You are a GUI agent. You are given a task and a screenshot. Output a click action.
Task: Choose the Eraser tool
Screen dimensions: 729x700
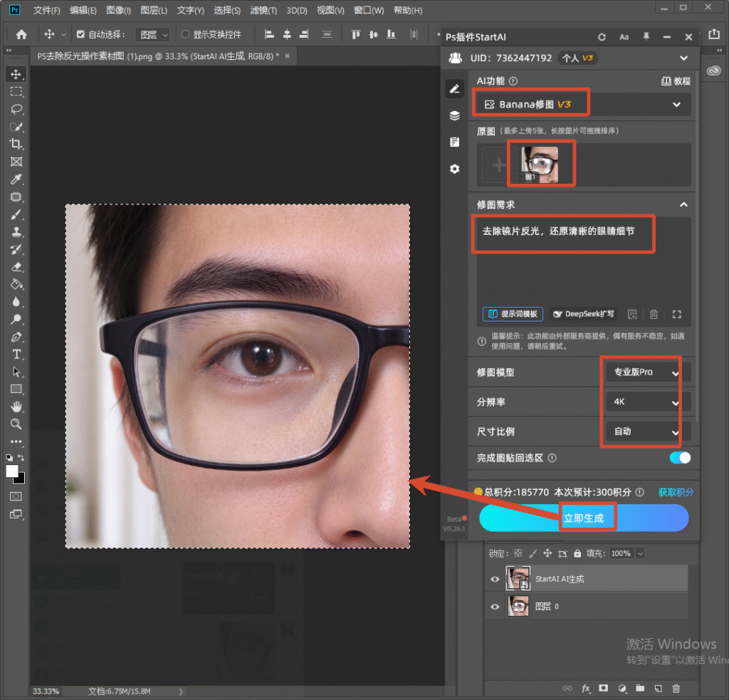pyautogui.click(x=16, y=267)
